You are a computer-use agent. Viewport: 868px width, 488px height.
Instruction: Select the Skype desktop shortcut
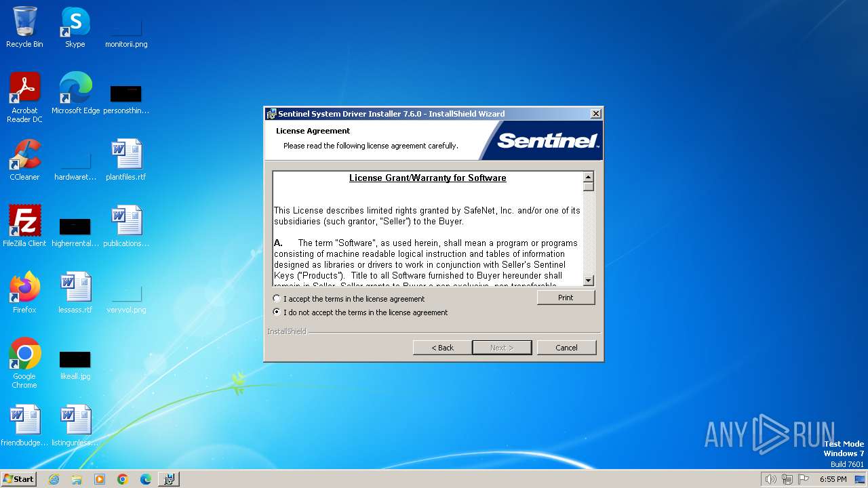coord(75,27)
